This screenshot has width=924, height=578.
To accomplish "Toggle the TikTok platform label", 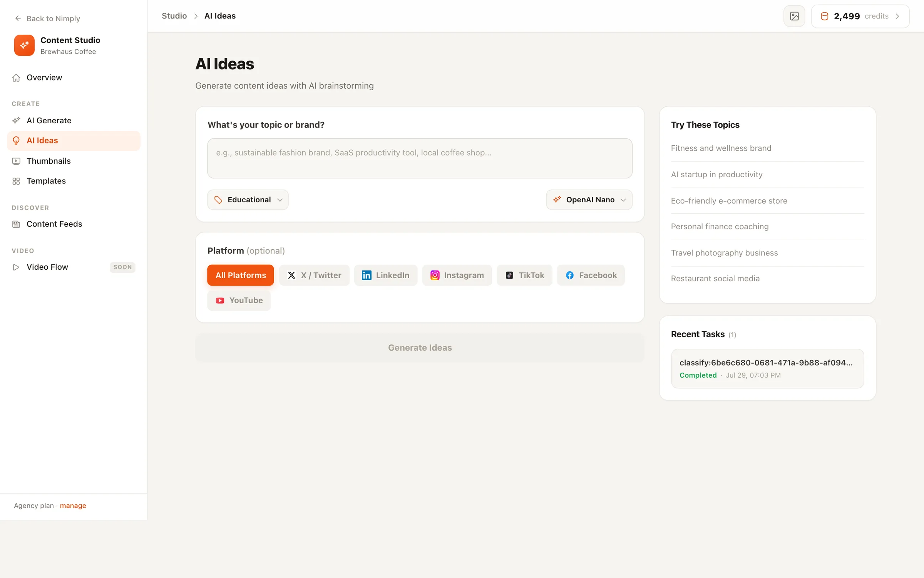I will [531, 275].
